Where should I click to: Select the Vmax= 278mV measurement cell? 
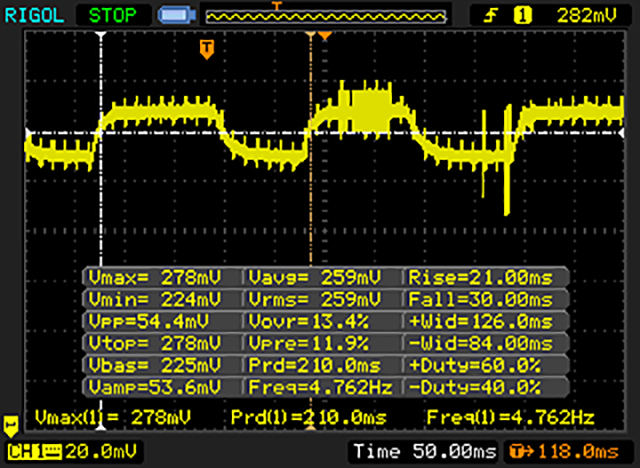[x=162, y=277]
